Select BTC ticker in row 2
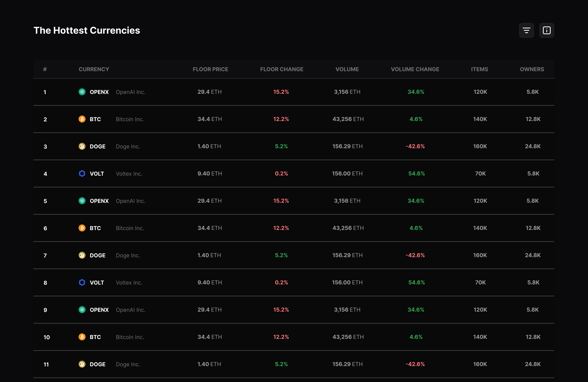The image size is (588, 382). point(95,119)
